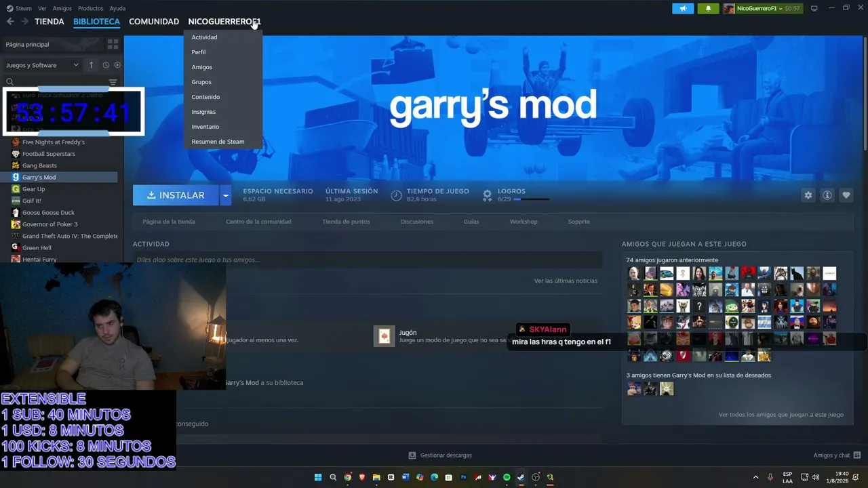The image size is (868, 488).
Task: Expand the Juegos y Software filter dropdown
Action: pyautogui.click(x=42, y=65)
